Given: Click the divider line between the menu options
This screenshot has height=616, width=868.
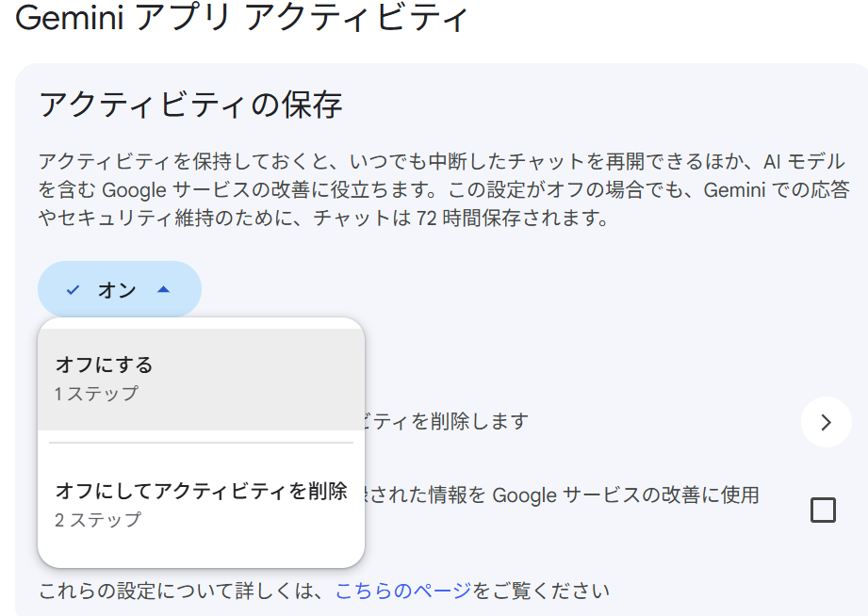Looking at the screenshot, I should [x=201, y=443].
